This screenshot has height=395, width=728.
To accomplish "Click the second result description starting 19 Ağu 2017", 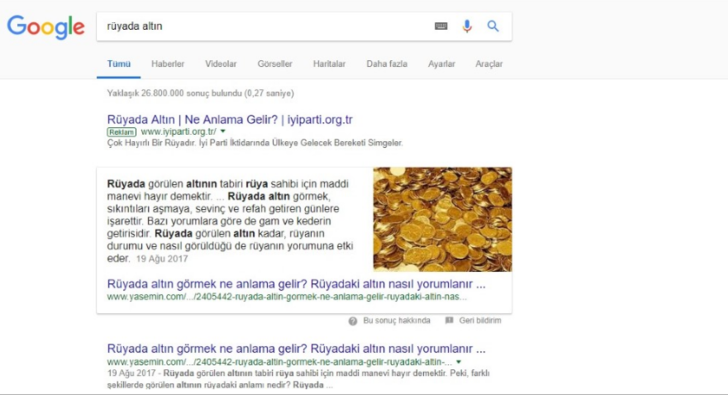I will (x=298, y=379).
